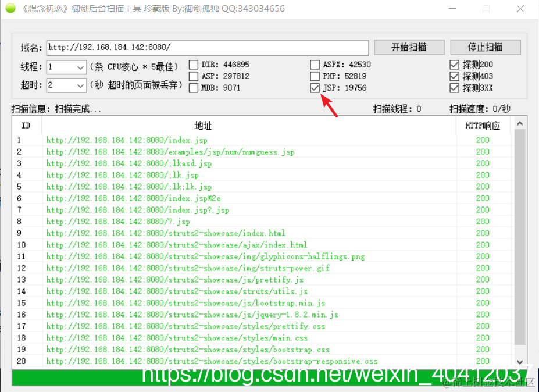Stop the scan with 停止扫描 button

pyautogui.click(x=486, y=47)
